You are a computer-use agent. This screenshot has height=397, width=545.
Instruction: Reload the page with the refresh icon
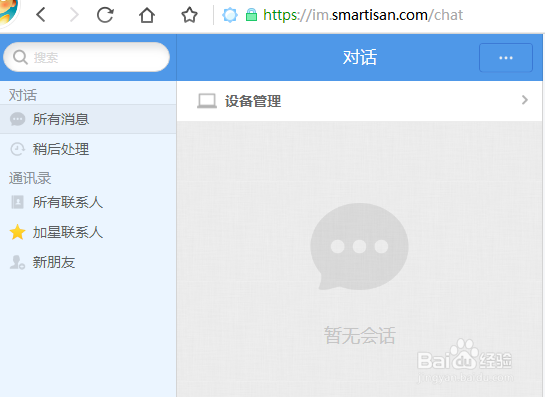pos(105,15)
